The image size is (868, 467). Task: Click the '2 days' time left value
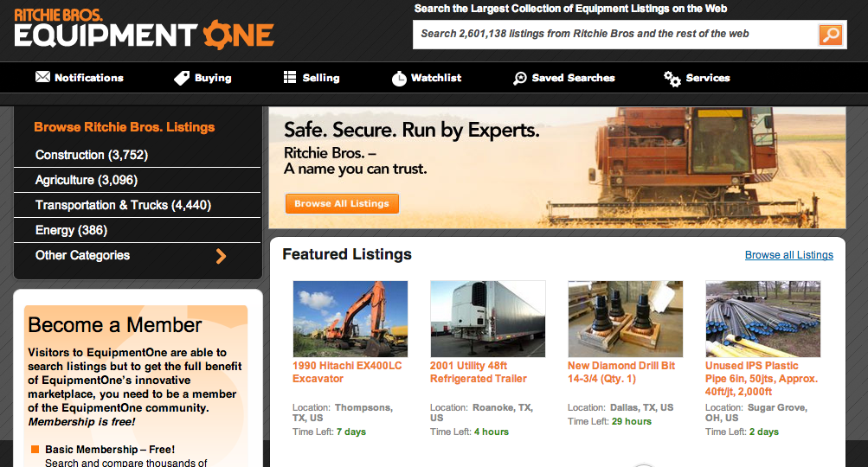point(764,432)
